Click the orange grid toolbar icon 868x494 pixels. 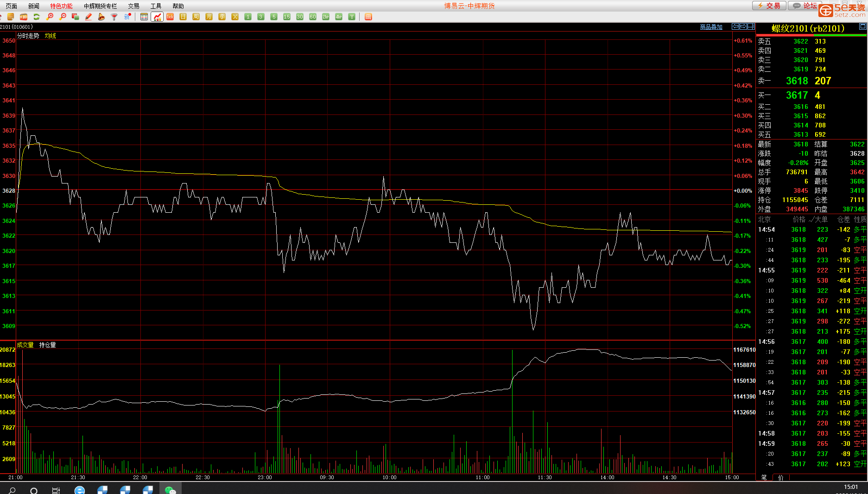pos(11,17)
